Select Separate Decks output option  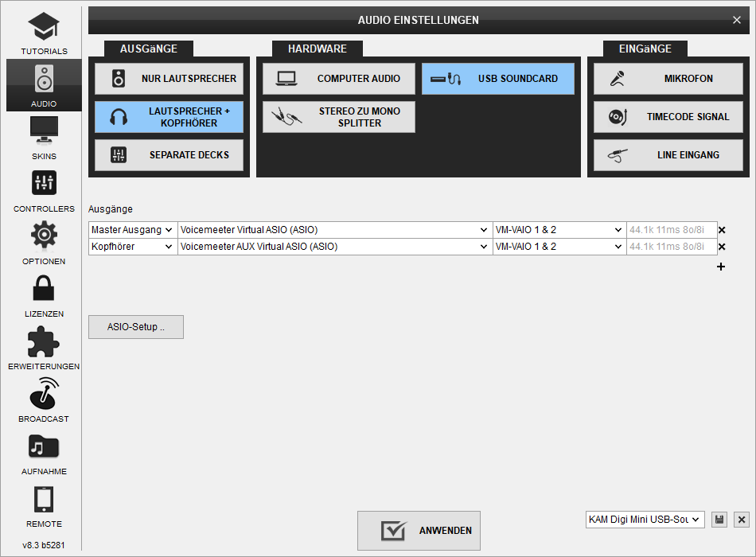(x=169, y=155)
